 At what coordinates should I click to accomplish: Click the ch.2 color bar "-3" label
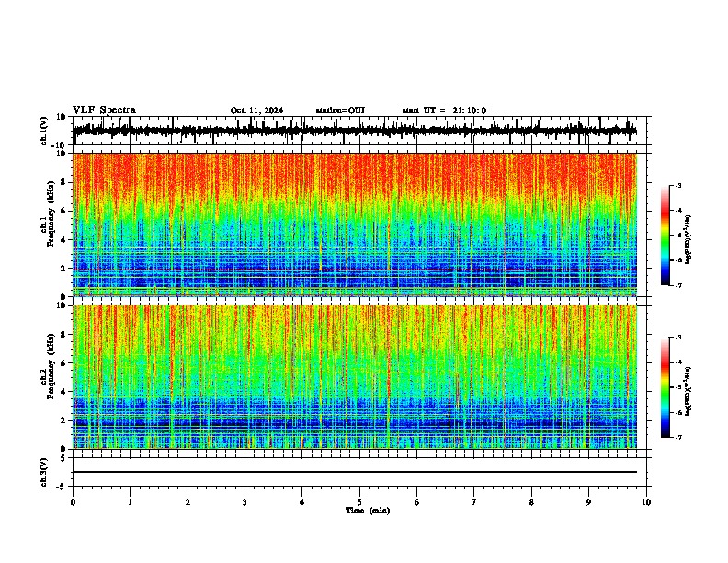[x=677, y=338]
